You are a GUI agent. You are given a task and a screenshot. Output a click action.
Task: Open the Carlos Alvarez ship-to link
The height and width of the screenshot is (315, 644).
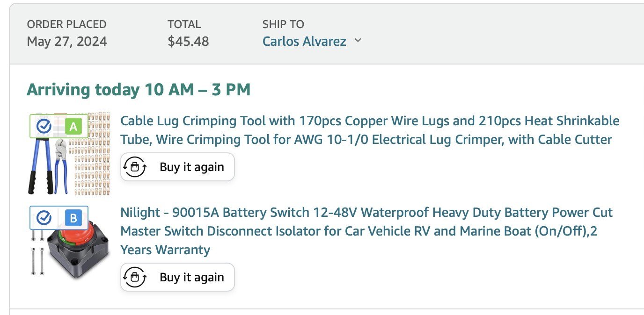[x=304, y=41]
